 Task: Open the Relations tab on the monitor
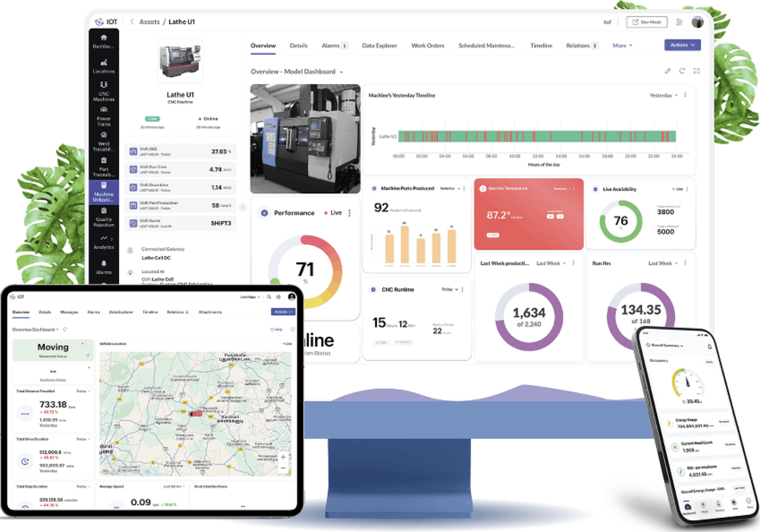click(582, 46)
